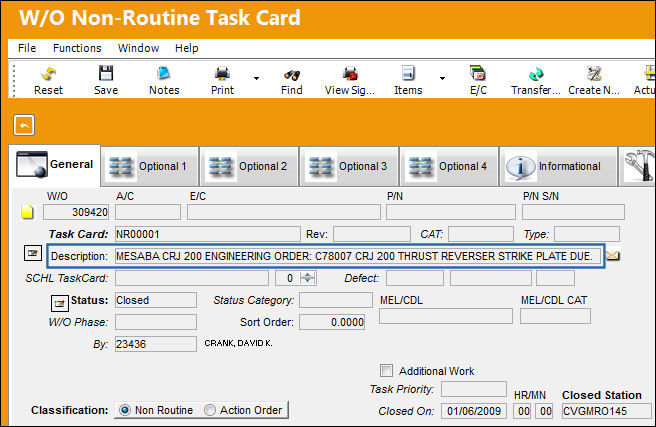Click the Closed On date field

click(x=474, y=411)
